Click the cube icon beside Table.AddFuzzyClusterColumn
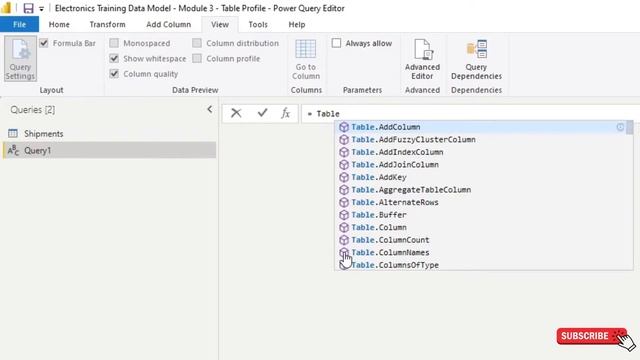The width and height of the screenshot is (640, 360). (344, 140)
